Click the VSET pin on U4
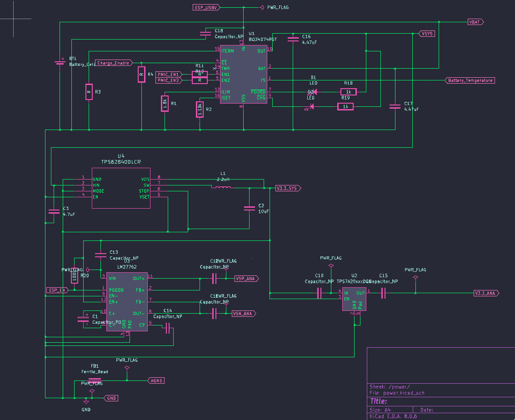This screenshot has height=420, width=515. coord(144,197)
